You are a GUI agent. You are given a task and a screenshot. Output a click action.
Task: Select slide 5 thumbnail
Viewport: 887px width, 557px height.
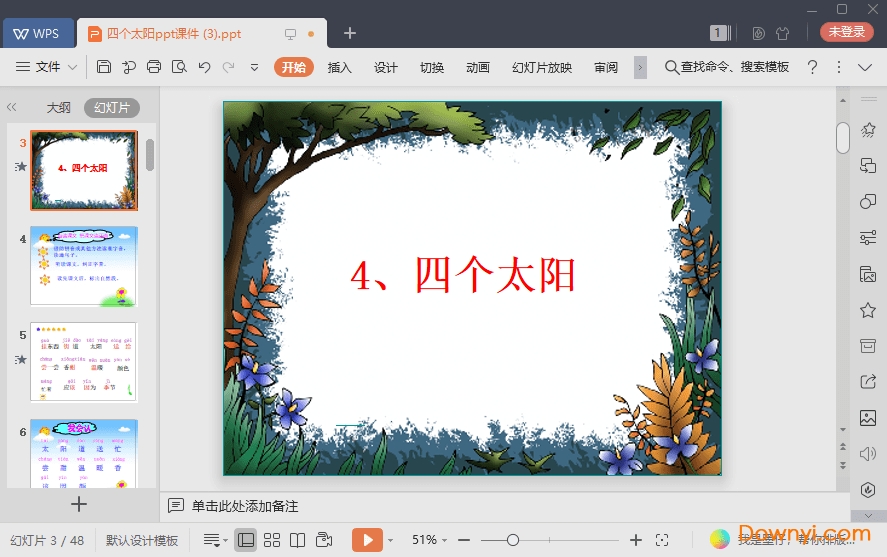(84, 362)
